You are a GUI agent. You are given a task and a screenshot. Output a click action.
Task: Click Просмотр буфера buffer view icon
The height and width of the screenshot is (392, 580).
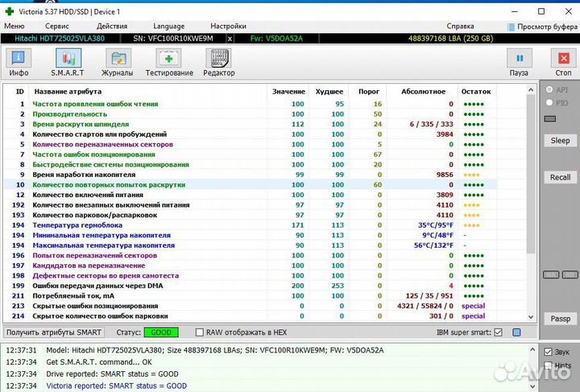coord(512,27)
